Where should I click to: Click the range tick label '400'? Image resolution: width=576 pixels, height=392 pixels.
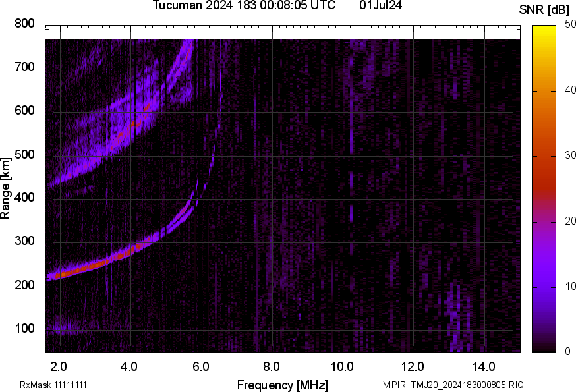24,198
